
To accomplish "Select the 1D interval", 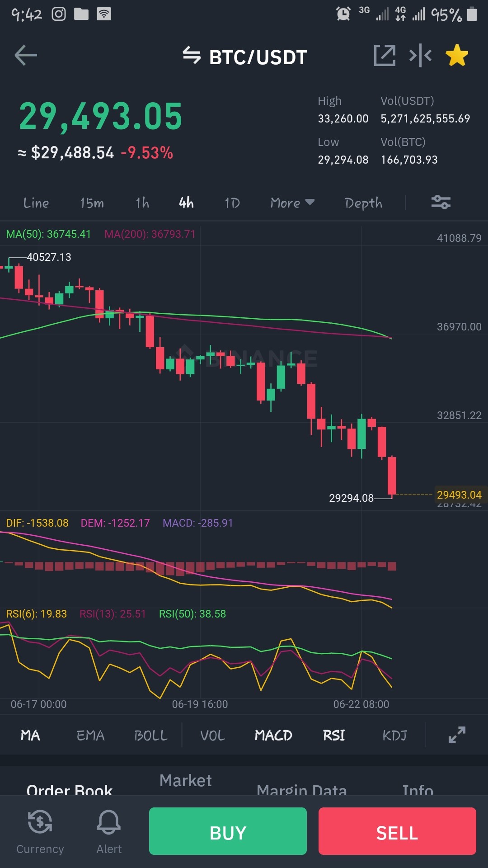I will (232, 203).
